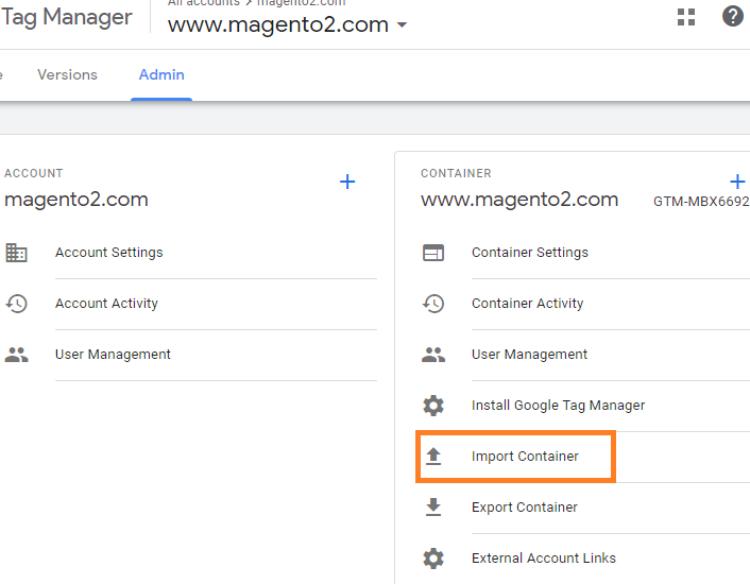
Task: Open Export Container link
Action: pyautogui.click(x=524, y=507)
